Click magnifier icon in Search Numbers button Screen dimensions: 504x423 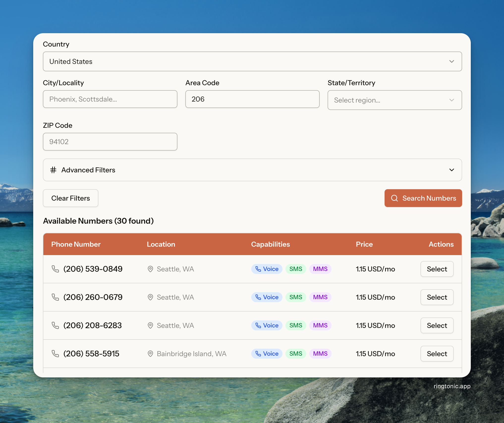click(x=394, y=198)
